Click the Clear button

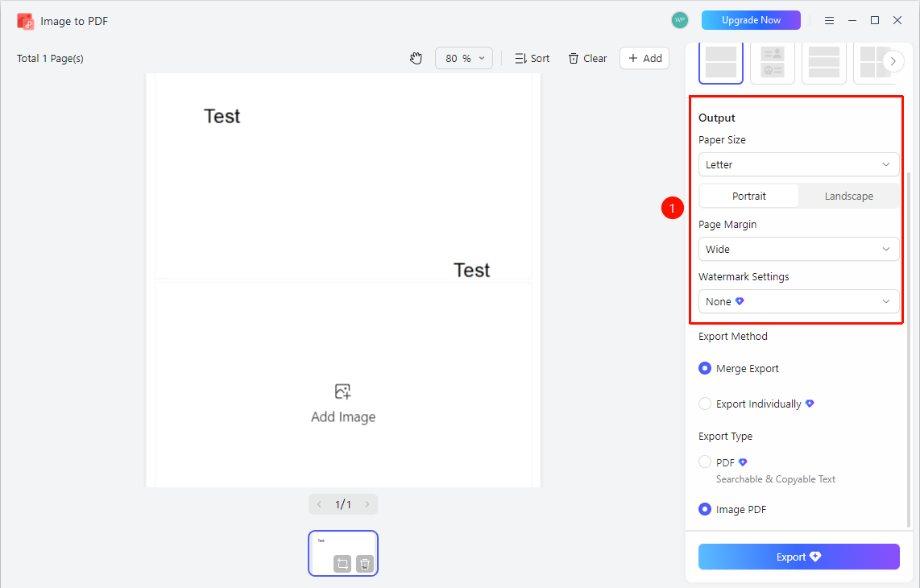(x=587, y=58)
